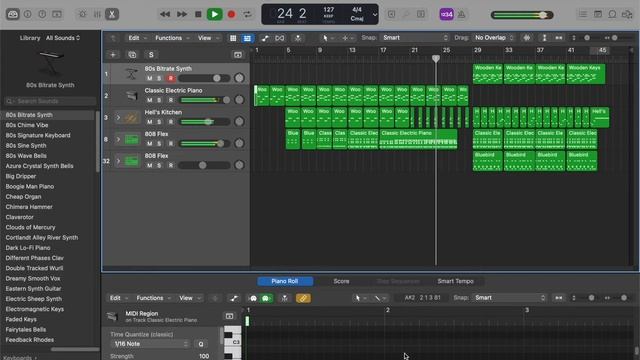Open the Mixer faders button
This screenshot has width=640, height=360.
click(97, 14)
